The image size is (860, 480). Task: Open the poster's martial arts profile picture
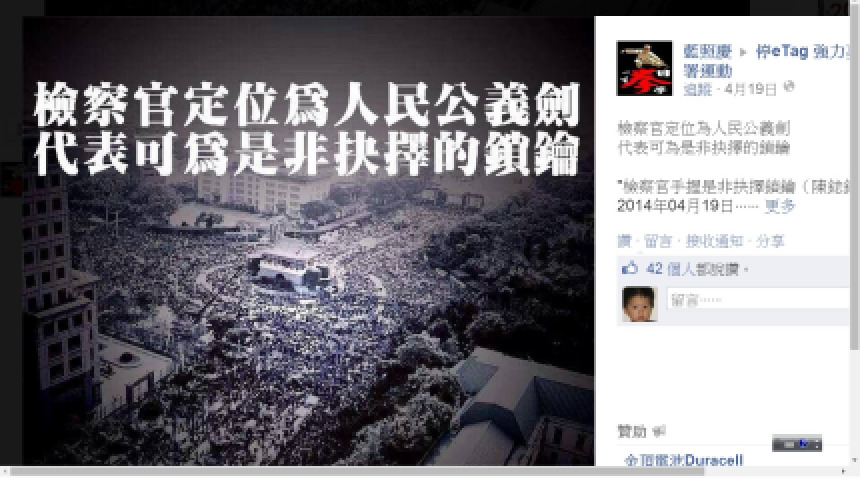(644, 68)
